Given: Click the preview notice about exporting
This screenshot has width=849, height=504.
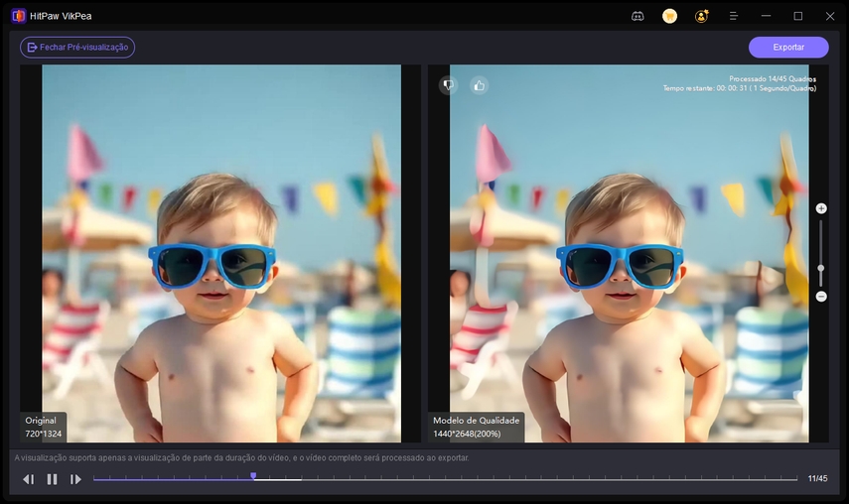Looking at the screenshot, I should coord(241,458).
